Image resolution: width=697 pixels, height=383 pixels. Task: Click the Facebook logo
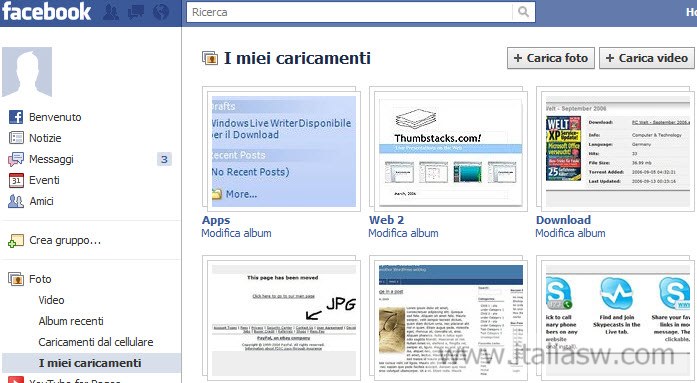pyautogui.click(x=47, y=11)
